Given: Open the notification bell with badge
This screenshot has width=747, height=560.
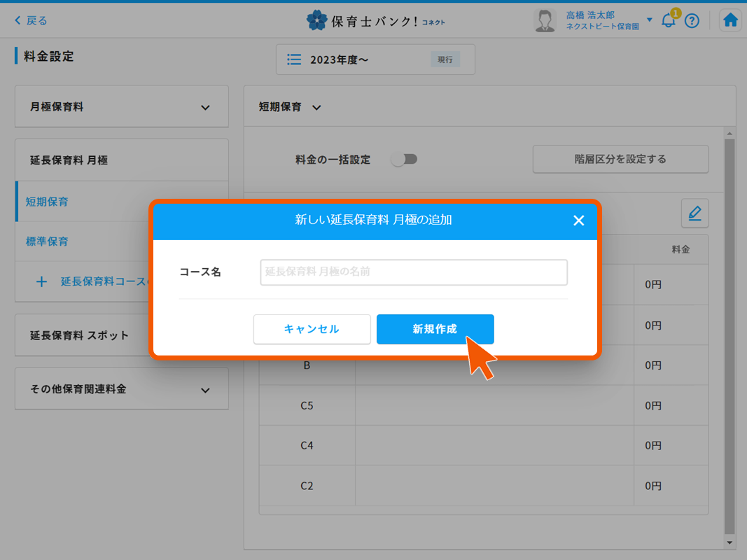Looking at the screenshot, I should [668, 20].
